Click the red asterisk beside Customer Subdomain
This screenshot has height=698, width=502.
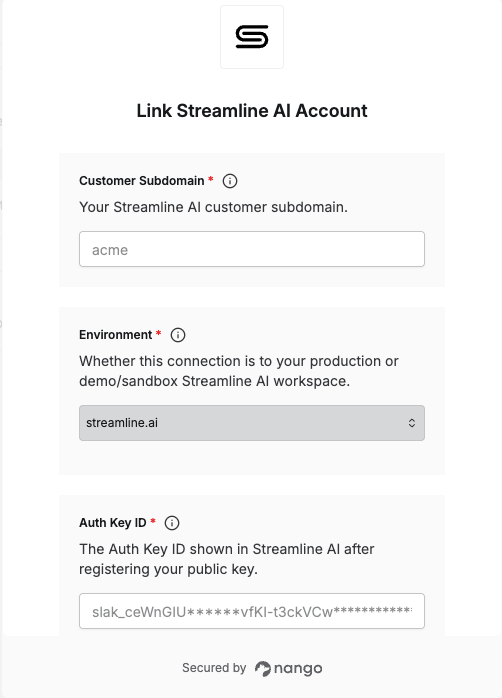coord(211,179)
